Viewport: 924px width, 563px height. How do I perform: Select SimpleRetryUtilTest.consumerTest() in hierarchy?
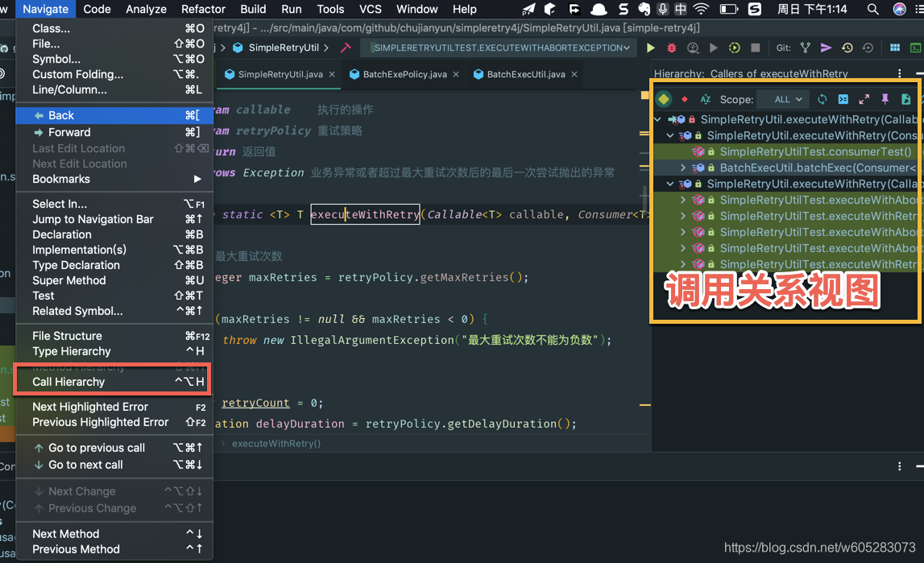[815, 152]
